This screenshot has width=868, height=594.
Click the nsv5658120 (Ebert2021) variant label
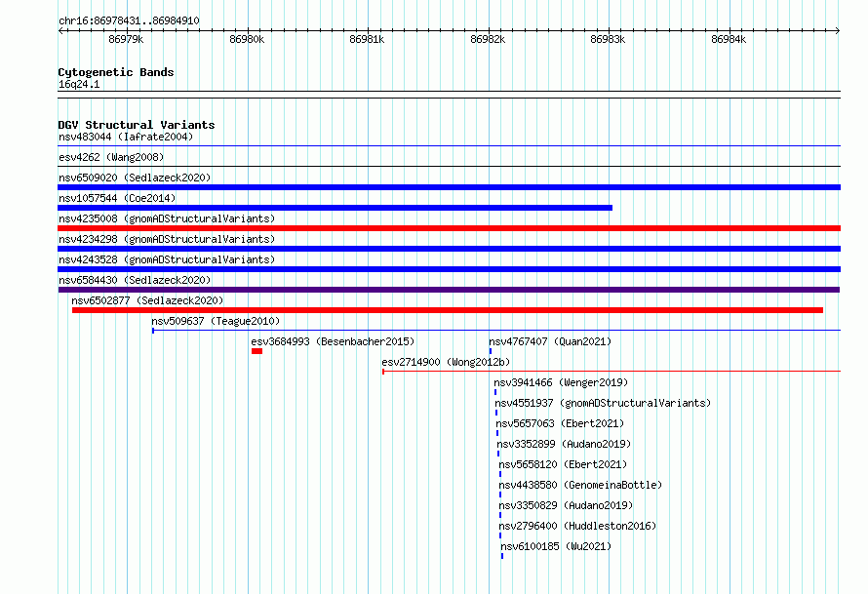tap(563, 464)
